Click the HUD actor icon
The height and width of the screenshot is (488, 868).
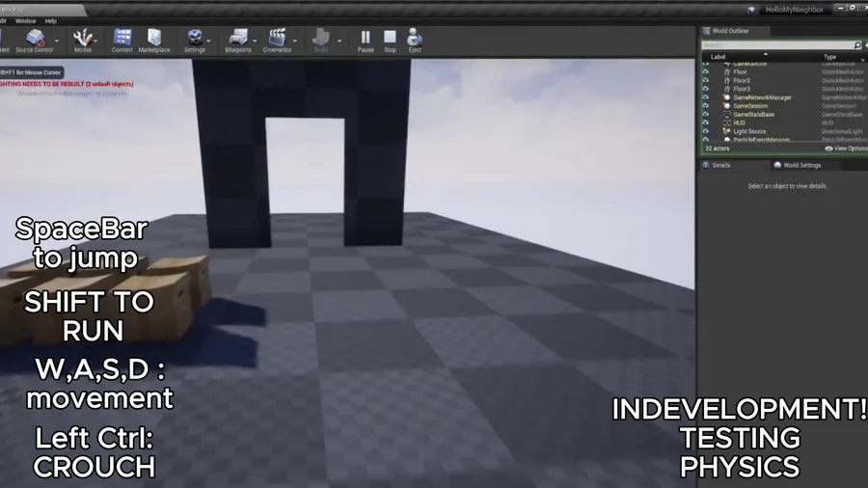coord(727,122)
